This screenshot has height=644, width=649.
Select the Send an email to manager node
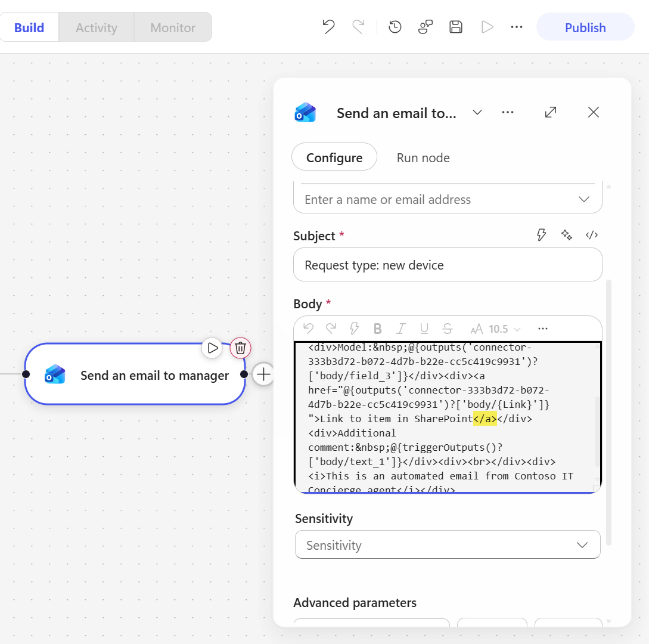pos(135,374)
